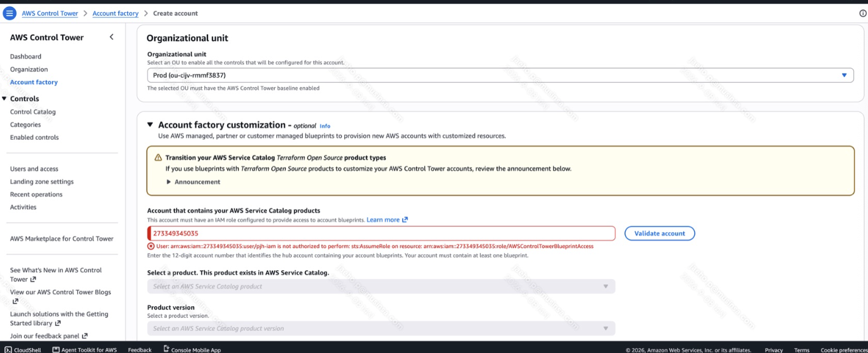Click 'Create account' breadcrumb text
Viewport: 868px width, 353px height.
[x=175, y=13]
